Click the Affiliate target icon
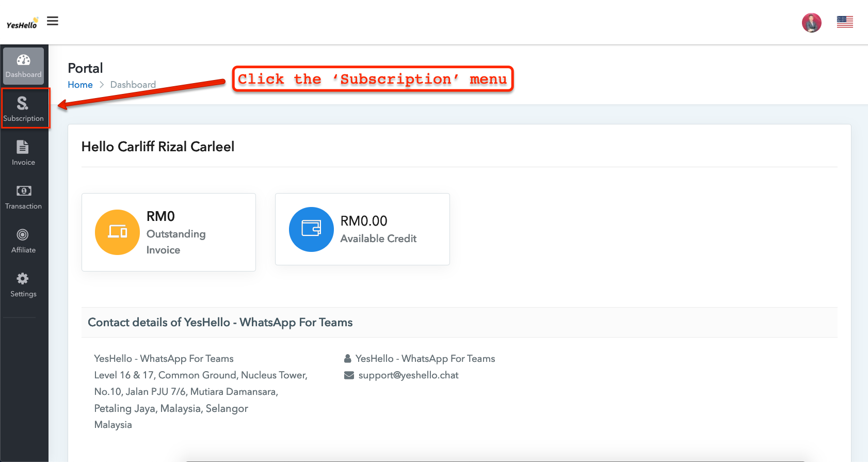868x462 pixels. tap(23, 235)
